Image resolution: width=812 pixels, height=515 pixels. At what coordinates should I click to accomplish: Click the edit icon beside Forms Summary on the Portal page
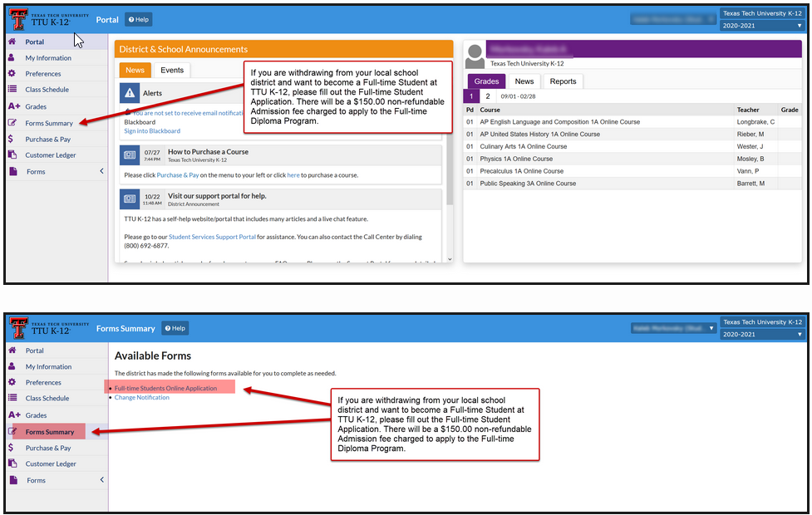(12, 123)
